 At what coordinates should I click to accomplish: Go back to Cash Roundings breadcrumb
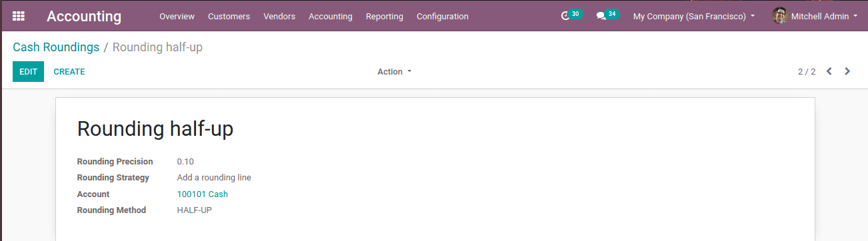[56, 47]
